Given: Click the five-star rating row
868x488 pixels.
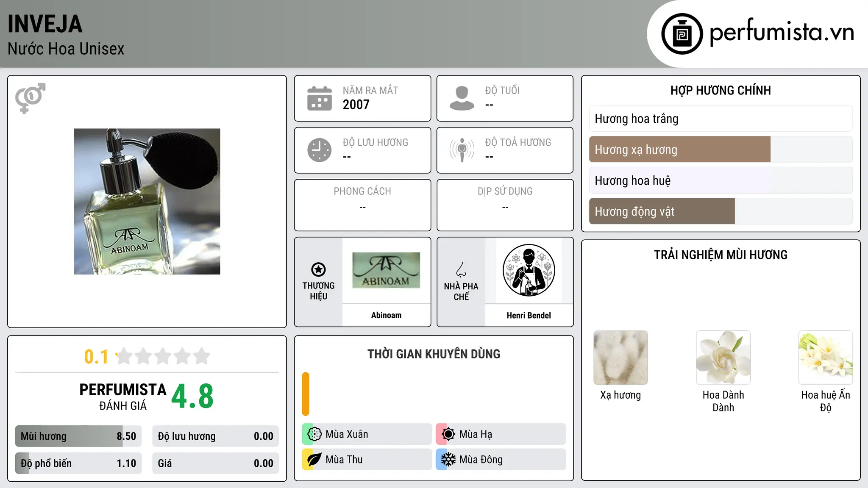Looking at the screenshot, I should pos(163,356).
